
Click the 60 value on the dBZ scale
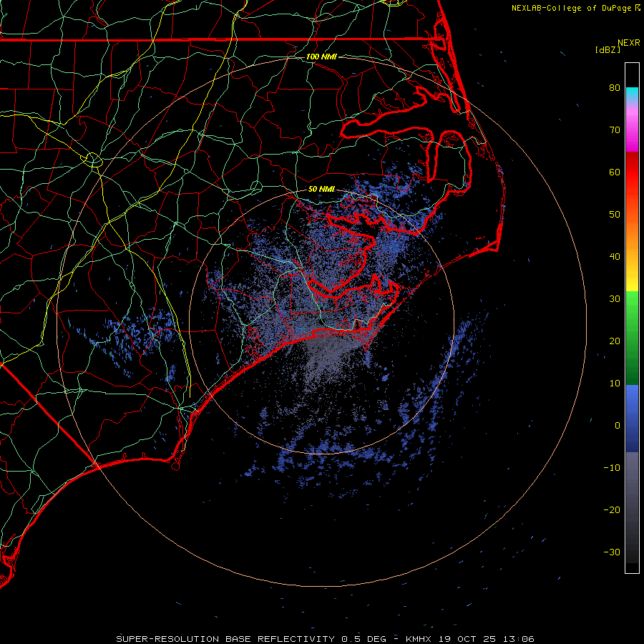click(615, 172)
